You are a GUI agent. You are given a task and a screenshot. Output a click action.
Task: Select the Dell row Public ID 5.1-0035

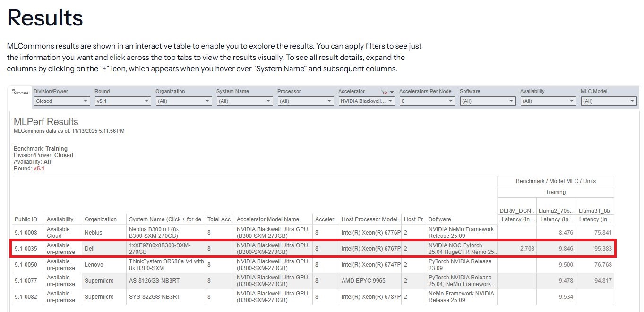(x=26, y=249)
